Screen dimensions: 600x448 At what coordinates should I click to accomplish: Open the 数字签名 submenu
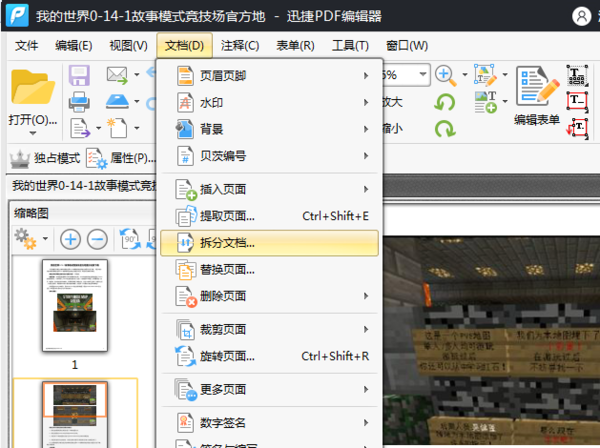[x=269, y=423]
